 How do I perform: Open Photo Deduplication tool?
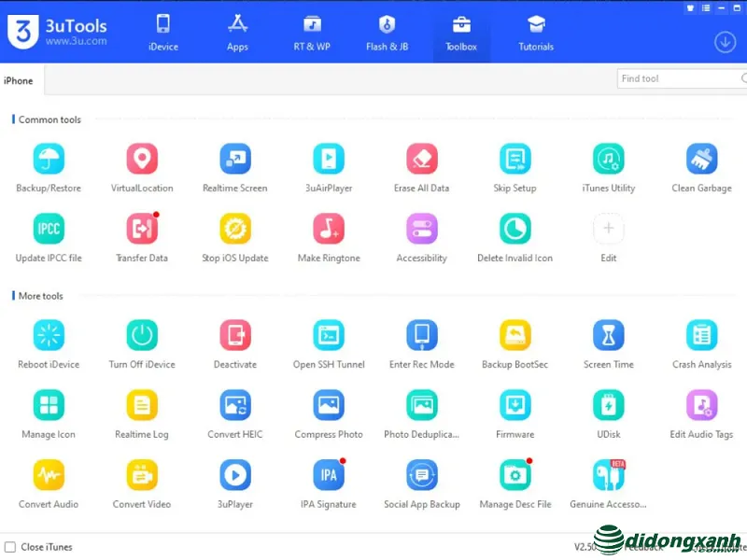(x=422, y=405)
